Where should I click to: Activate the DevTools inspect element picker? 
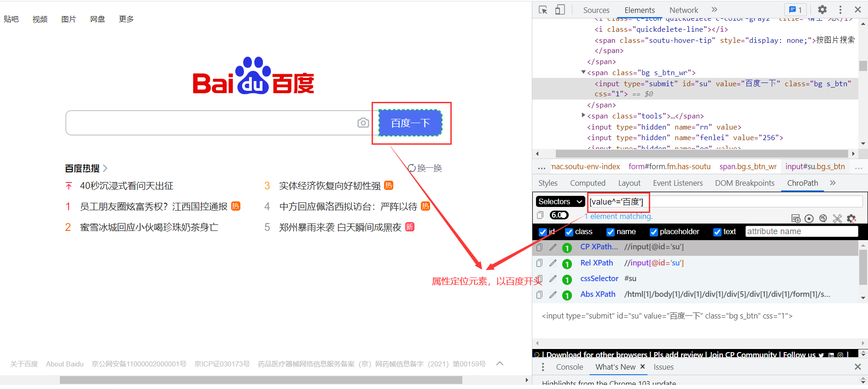coord(543,10)
